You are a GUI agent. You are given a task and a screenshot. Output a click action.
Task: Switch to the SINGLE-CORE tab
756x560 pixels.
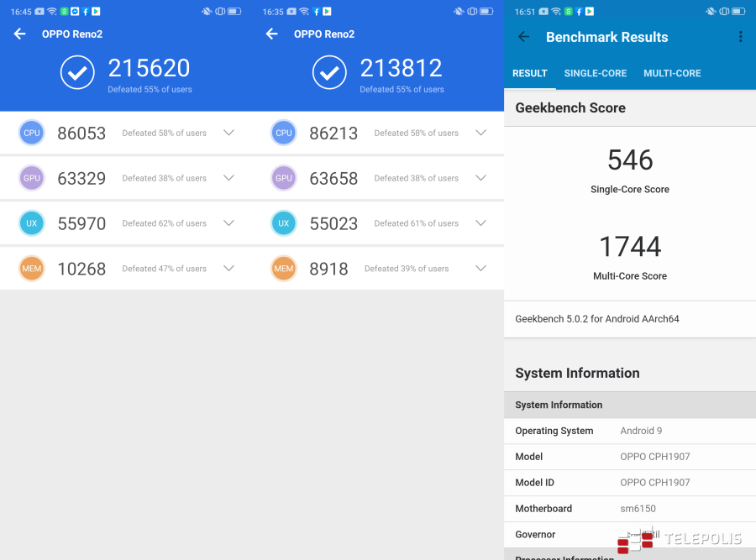click(595, 73)
